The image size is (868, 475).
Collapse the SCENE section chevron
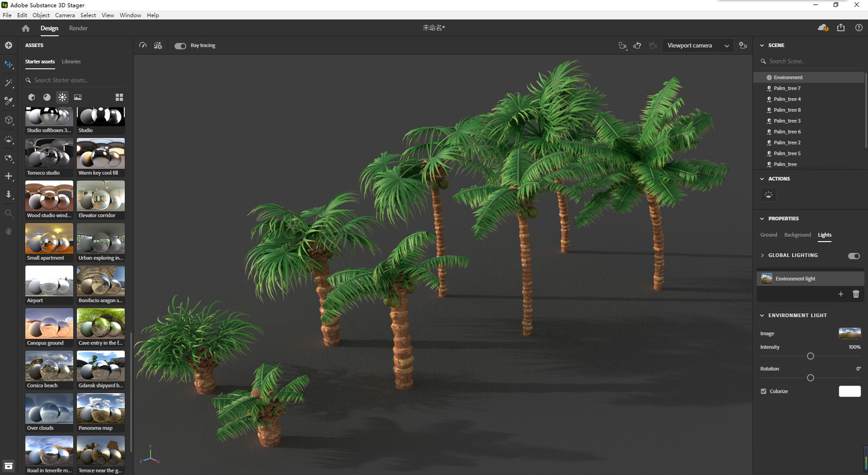tap(762, 46)
